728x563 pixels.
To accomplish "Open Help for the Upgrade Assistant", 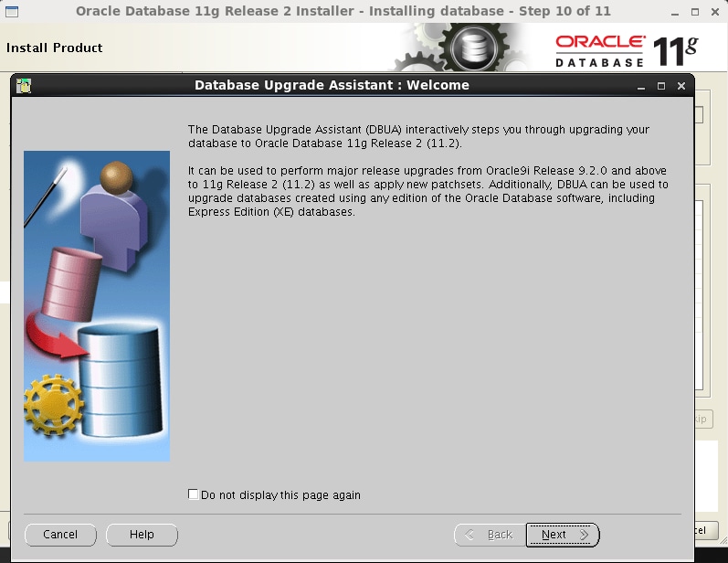I will tap(142, 535).
